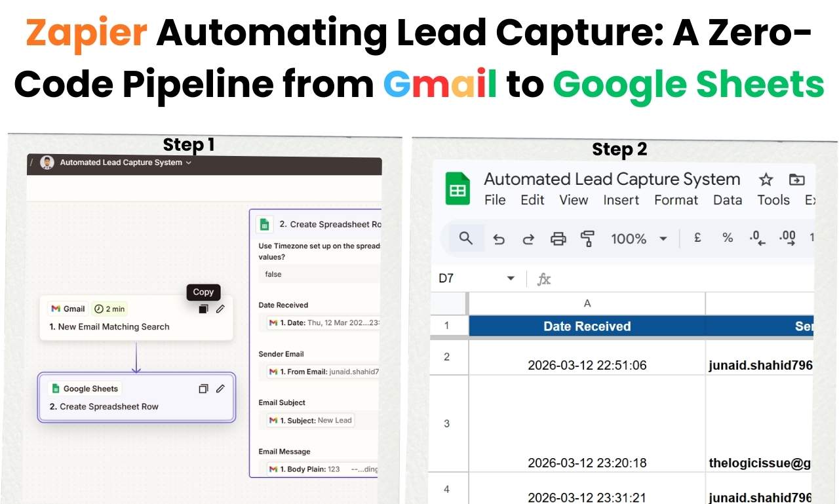839x504 pixels.
Task: Click the 2 min polling interval badge
Action: [x=109, y=309]
